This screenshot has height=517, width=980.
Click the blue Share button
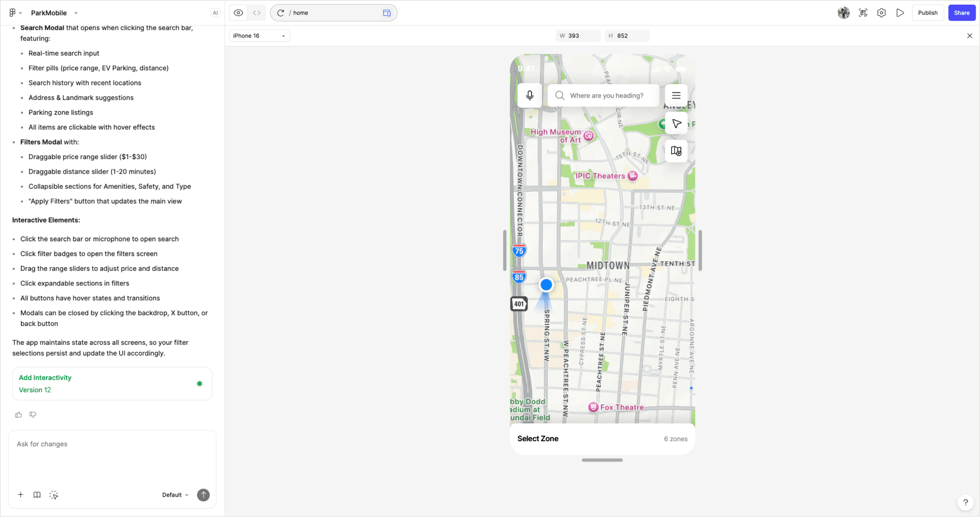click(x=961, y=13)
